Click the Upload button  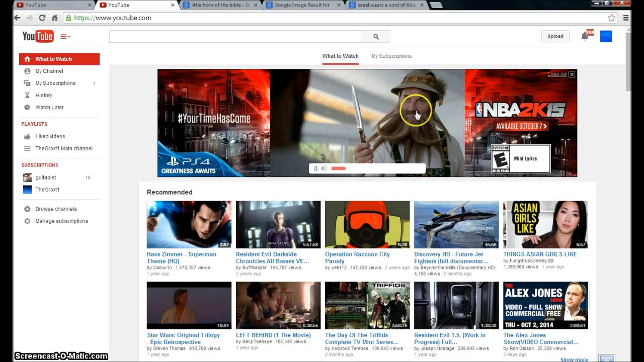point(555,36)
